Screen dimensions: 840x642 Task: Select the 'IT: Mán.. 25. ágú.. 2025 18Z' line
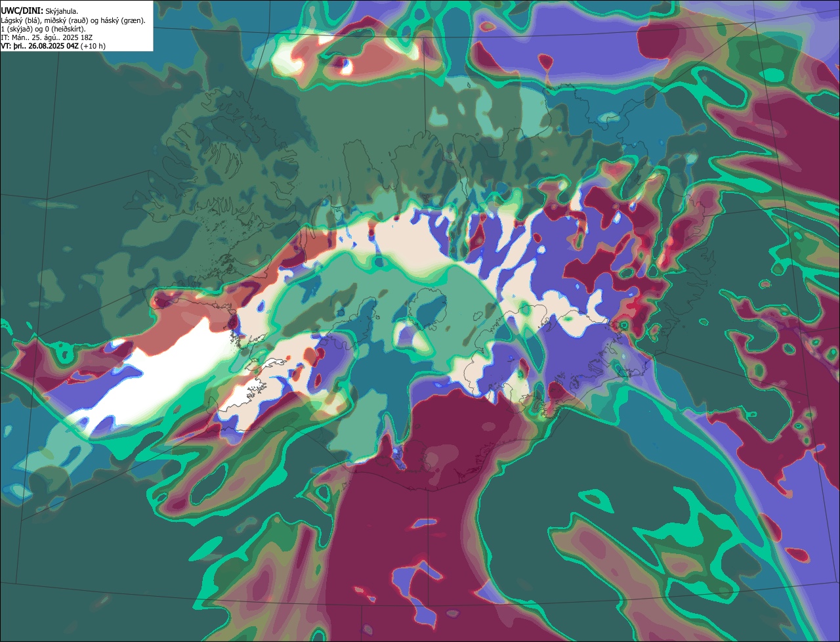coord(47,37)
